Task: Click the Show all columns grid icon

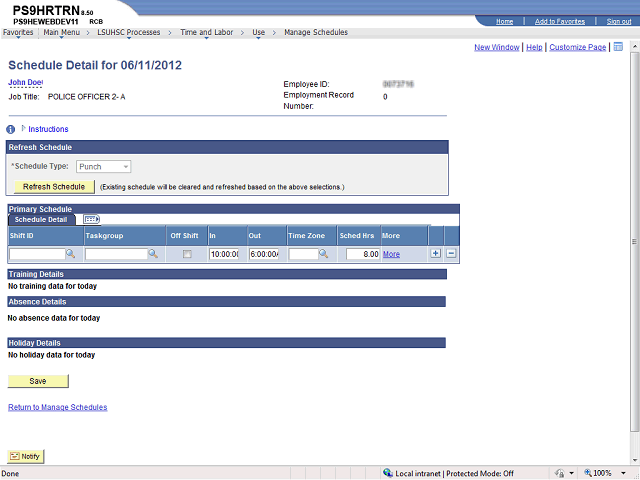Action: click(x=91, y=219)
